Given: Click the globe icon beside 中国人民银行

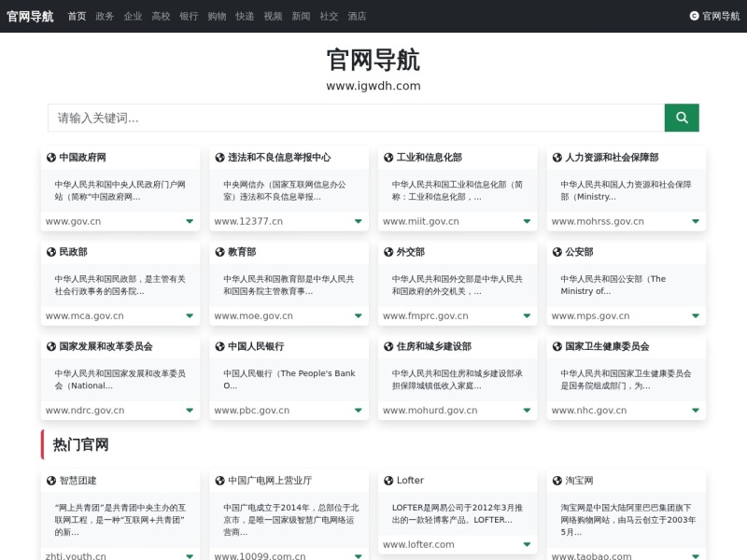Looking at the screenshot, I should pyautogui.click(x=219, y=346).
